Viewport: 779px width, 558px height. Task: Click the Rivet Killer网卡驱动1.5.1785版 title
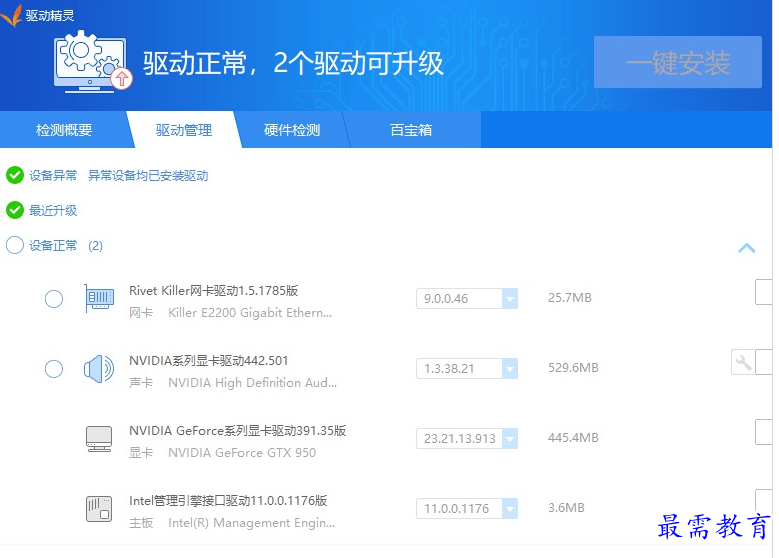214,291
